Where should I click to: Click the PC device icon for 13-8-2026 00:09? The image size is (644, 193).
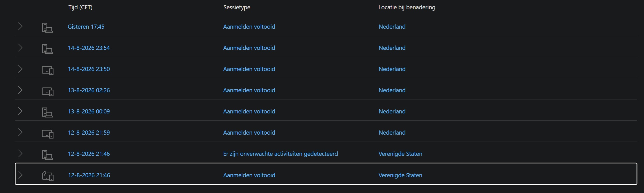point(48,112)
